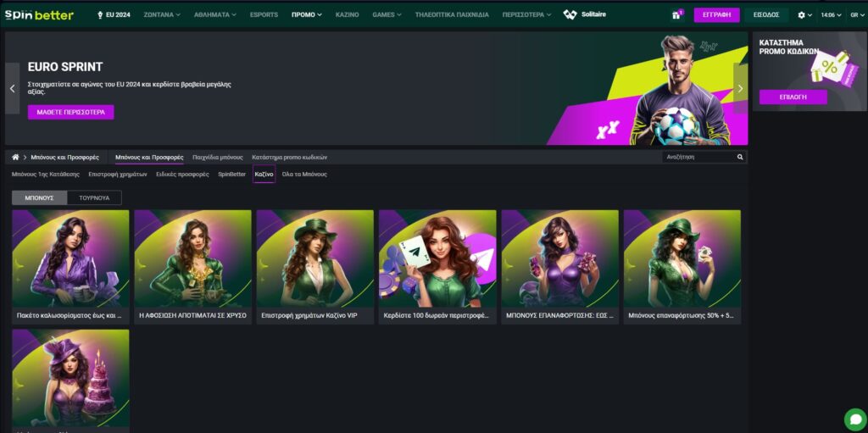Screen dimensions: 868x433
Task: Expand the ΠΡΟΜΟ menu dropdown
Action: coord(306,15)
